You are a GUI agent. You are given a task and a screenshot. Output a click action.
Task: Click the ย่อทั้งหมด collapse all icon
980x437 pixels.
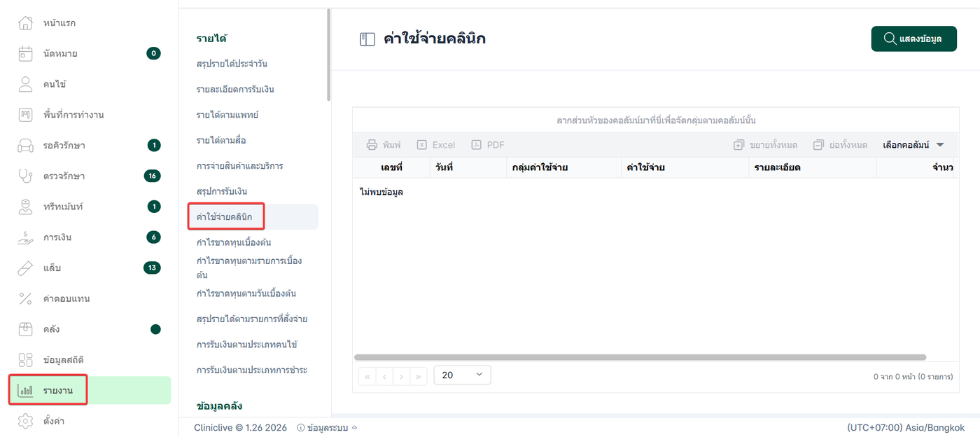[818, 145]
